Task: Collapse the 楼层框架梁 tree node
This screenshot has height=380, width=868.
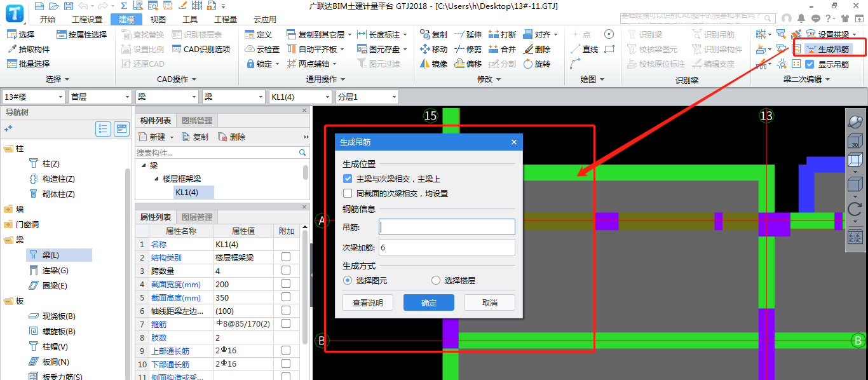Action: [157, 179]
